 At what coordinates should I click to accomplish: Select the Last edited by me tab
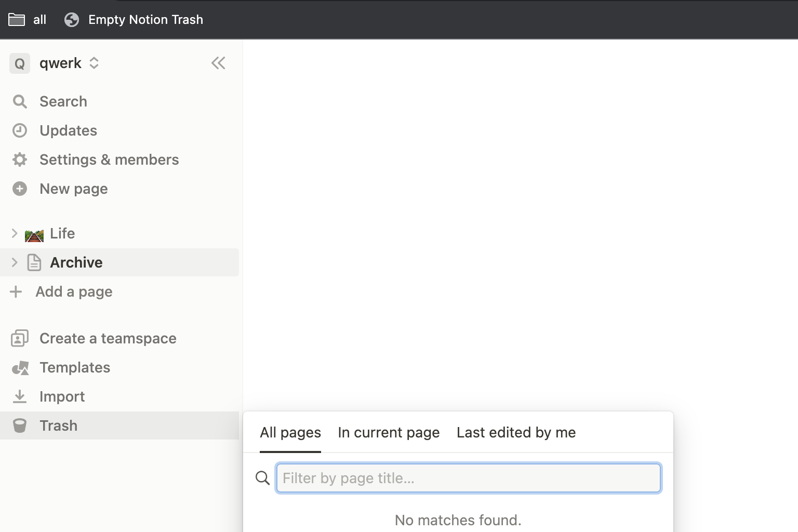tap(516, 432)
